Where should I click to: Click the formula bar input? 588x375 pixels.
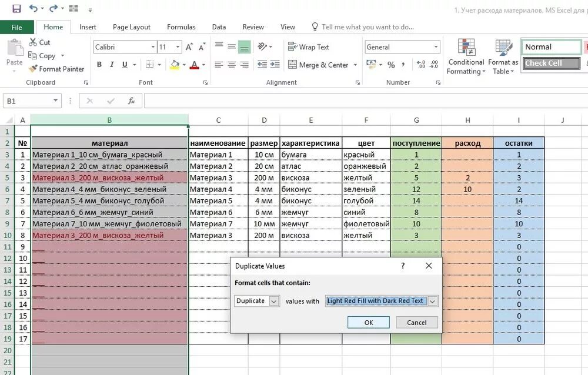pos(366,101)
